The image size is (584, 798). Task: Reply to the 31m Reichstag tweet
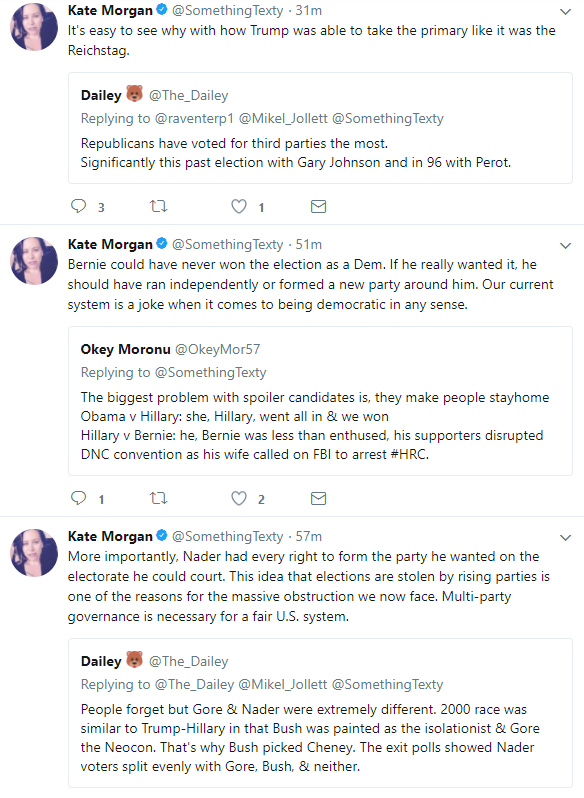(x=78, y=206)
